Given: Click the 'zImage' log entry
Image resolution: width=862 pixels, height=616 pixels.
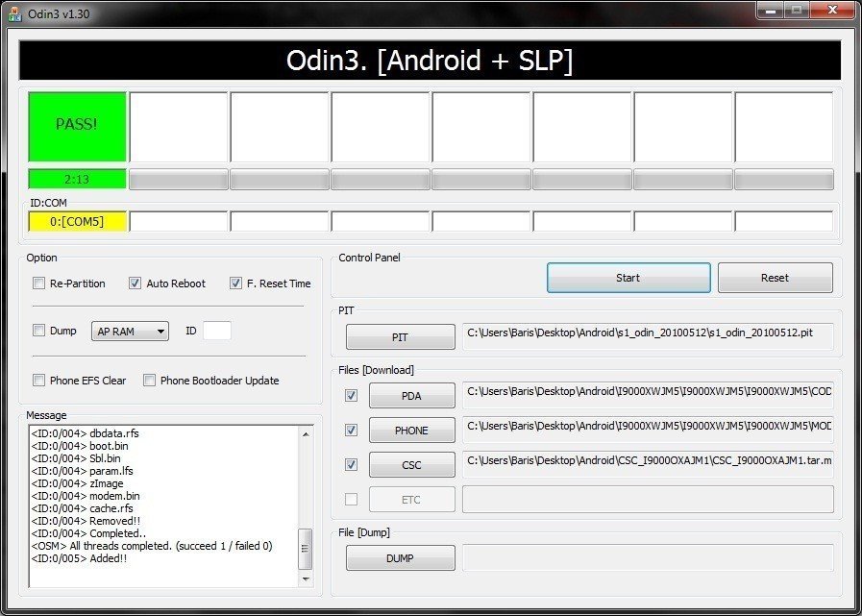Looking at the screenshot, I should point(78,483).
